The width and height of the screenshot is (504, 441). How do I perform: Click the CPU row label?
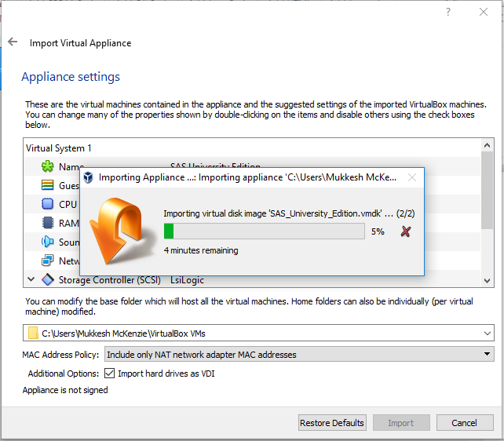[x=68, y=204]
